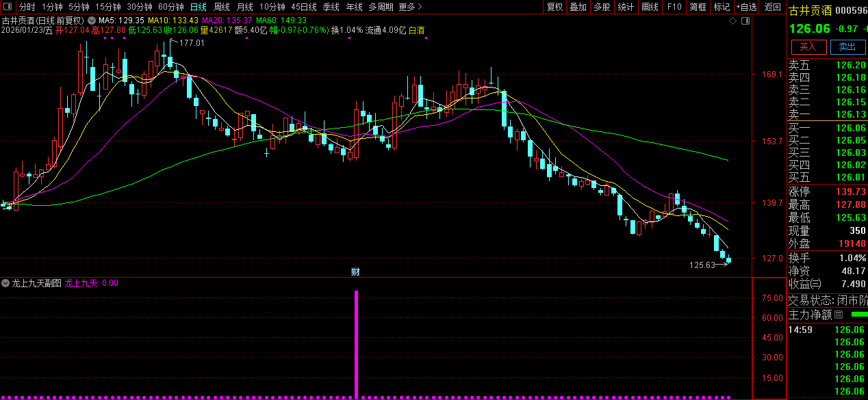Open the 主力净额 list icon
Image resolution: width=868 pixels, height=400 pixels.
[x=837, y=315]
